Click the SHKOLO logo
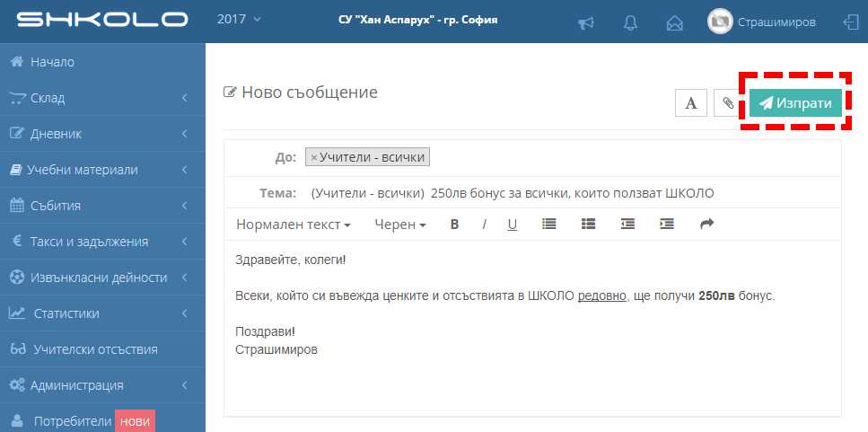This screenshot has height=432, width=868. (102, 21)
